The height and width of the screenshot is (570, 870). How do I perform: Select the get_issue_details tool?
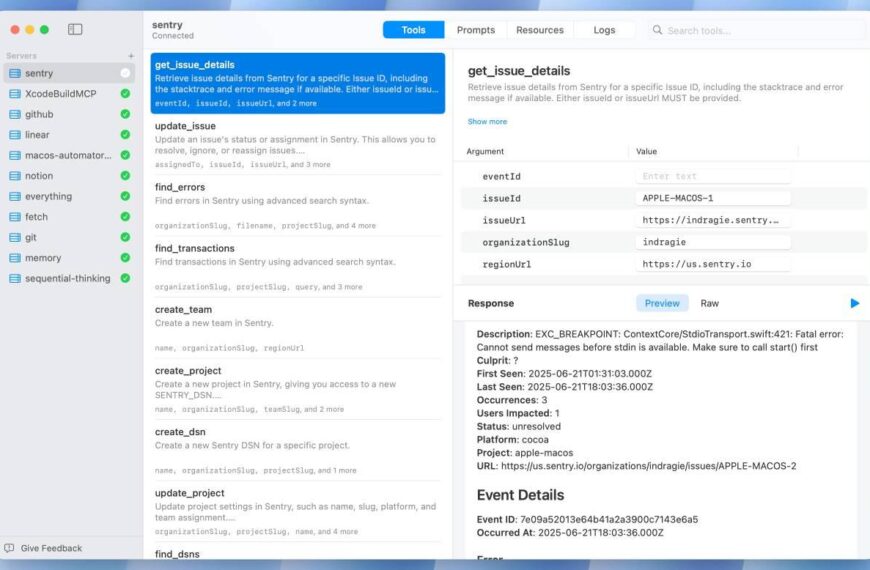pos(297,83)
